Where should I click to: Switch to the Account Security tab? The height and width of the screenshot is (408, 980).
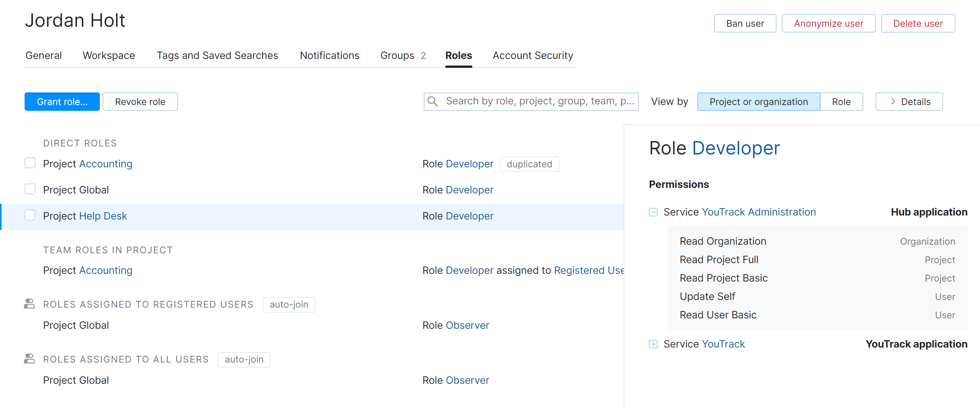[x=533, y=56]
